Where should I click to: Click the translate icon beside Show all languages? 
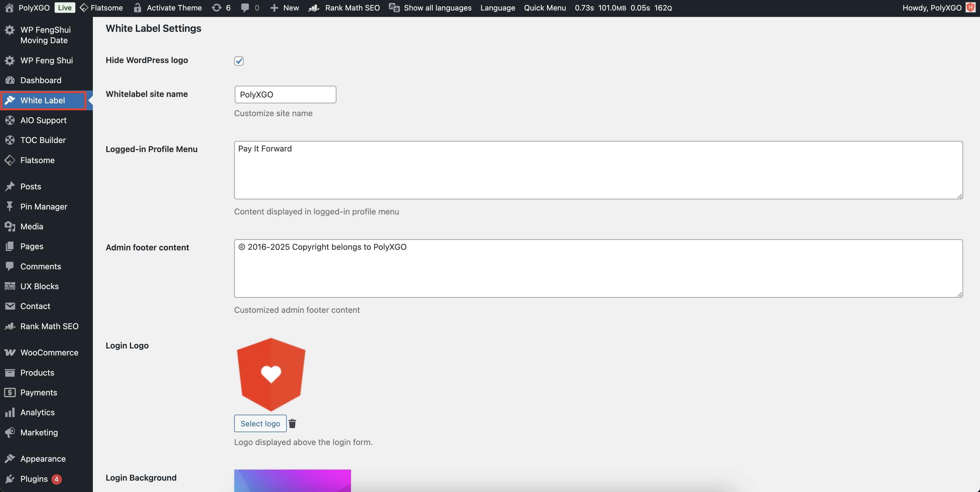tap(394, 8)
